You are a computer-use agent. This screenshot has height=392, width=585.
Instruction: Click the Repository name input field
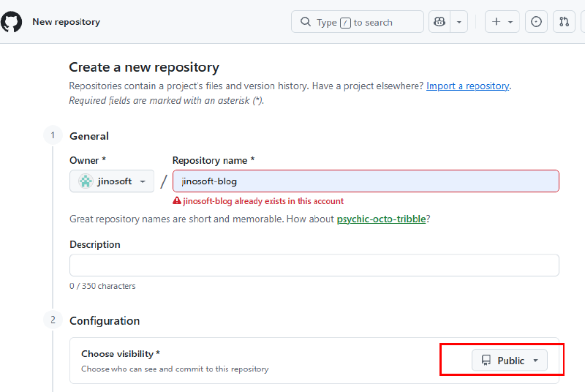point(366,181)
